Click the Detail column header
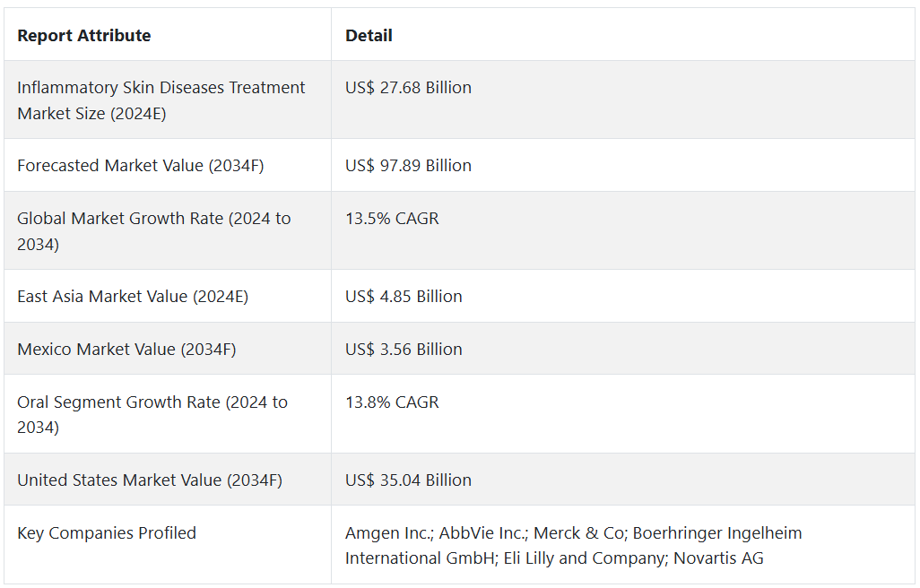 tap(369, 36)
